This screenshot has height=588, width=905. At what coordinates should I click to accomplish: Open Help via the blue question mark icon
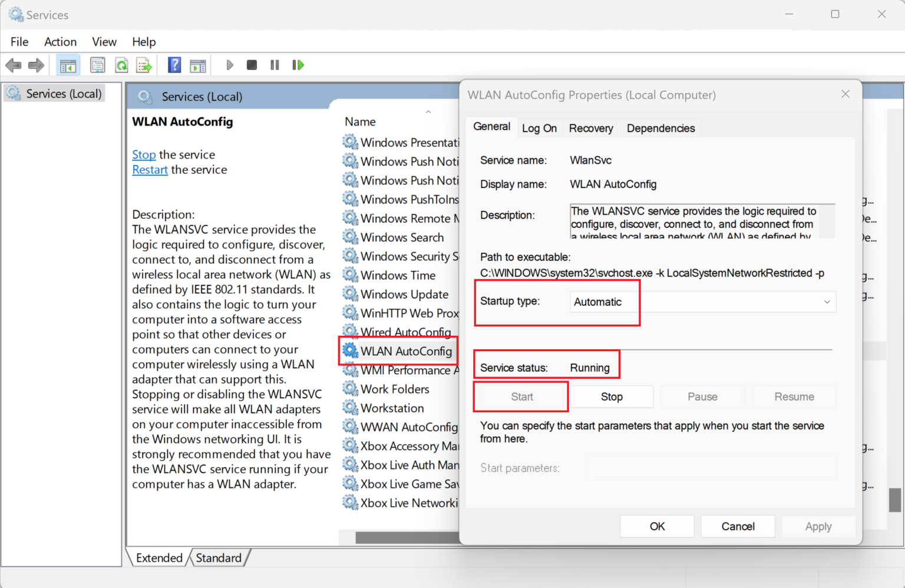click(x=174, y=65)
